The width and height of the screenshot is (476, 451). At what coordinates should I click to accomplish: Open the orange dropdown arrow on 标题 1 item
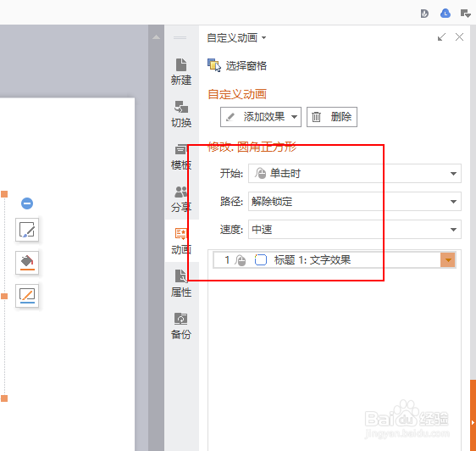click(448, 260)
